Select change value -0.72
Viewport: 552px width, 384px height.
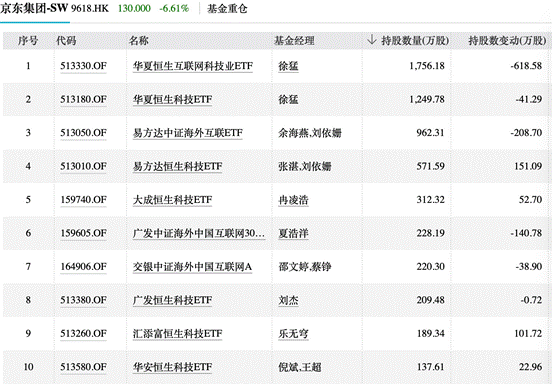pos(531,300)
